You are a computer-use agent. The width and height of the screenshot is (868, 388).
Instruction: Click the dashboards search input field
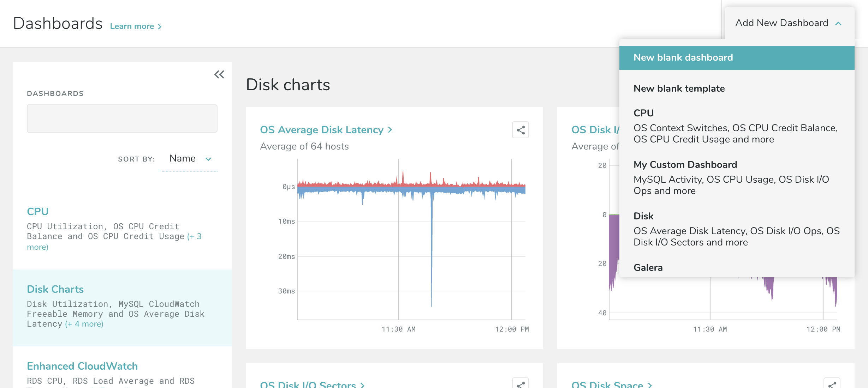(122, 119)
